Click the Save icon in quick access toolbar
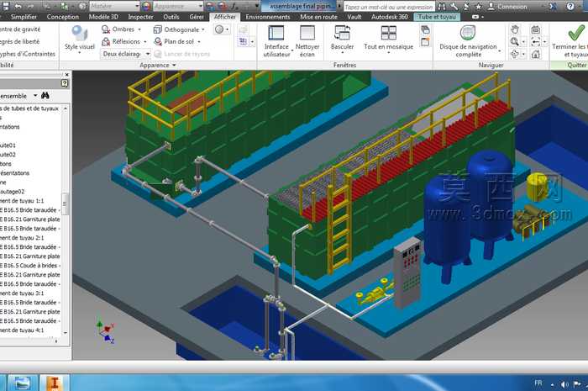 (x=6, y=6)
